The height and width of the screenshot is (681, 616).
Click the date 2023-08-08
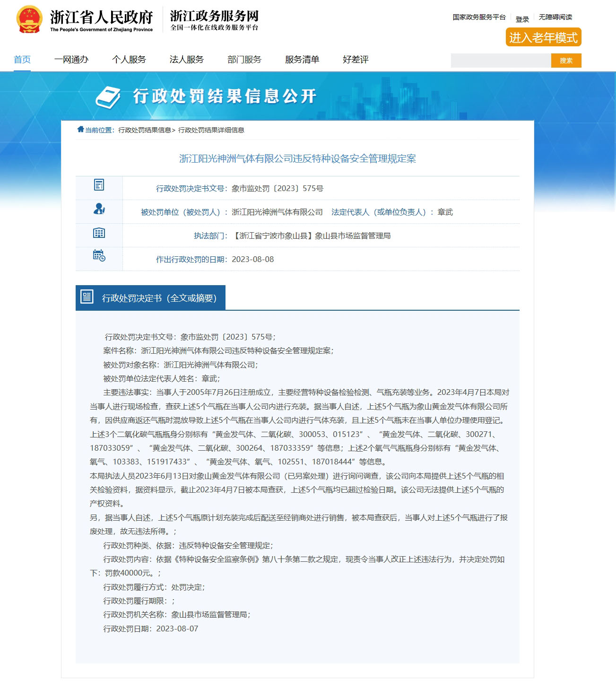click(253, 259)
